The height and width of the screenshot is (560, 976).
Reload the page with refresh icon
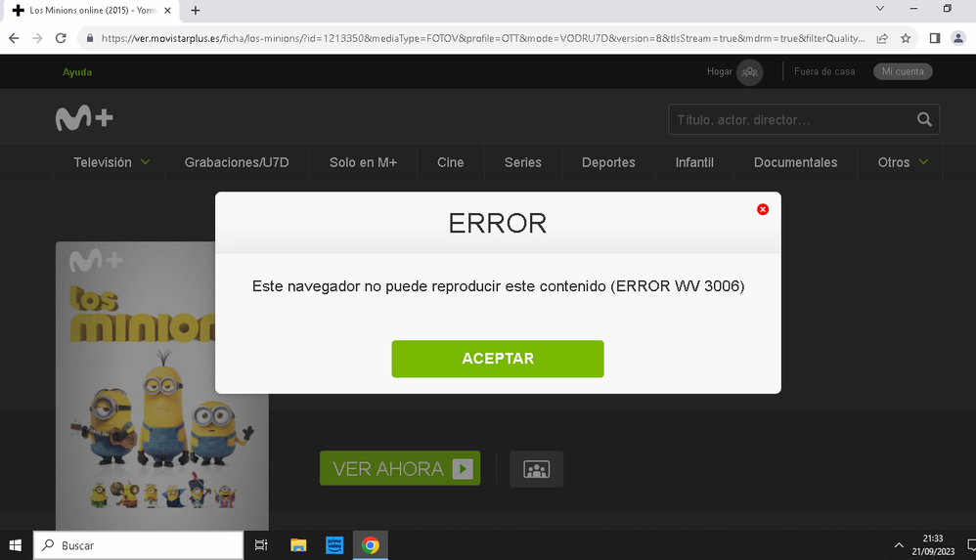61,38
